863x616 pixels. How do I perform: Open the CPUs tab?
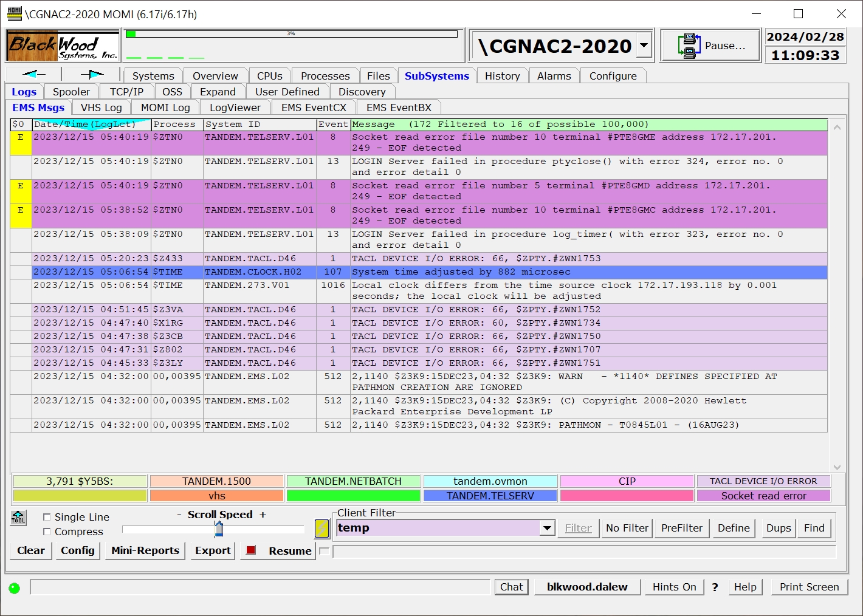pos(270,76)
